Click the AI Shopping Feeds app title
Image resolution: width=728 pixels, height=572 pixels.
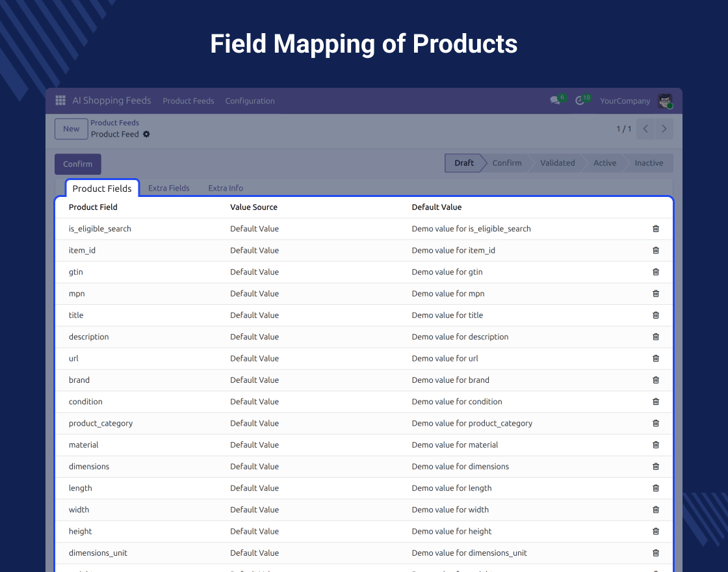click(x=111, y=100)
